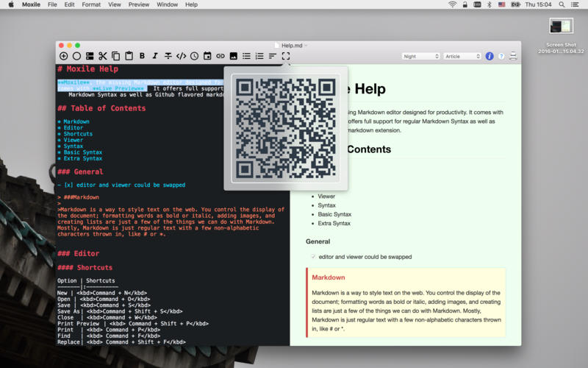Insert current time with clock icon
Screen dimensions: 588x368
coord(194,56)
